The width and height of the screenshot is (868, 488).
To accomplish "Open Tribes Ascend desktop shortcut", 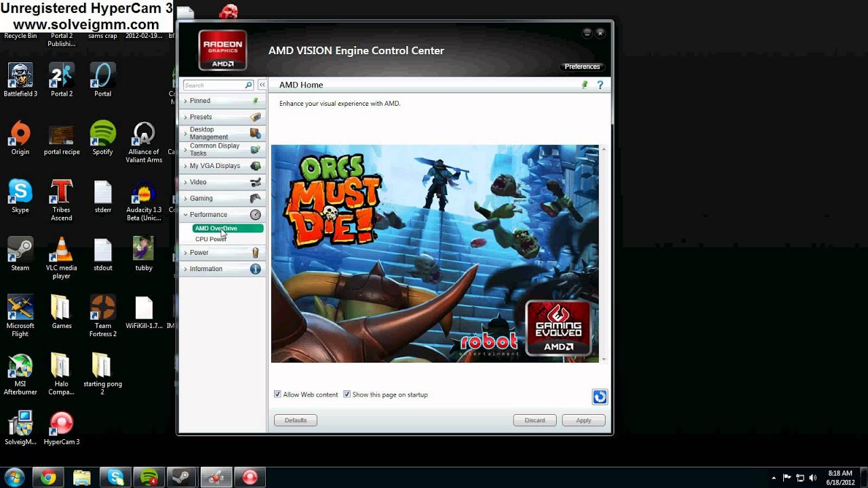I will pos(61,200).
